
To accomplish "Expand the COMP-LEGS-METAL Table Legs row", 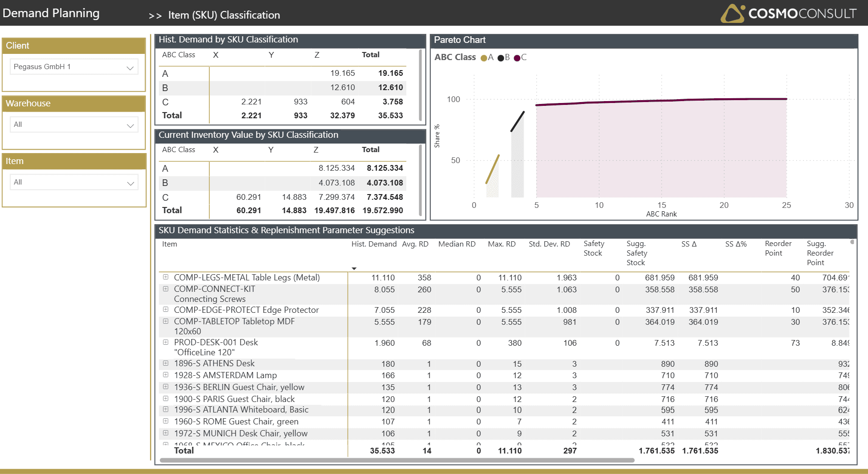I will click(165, 277).
